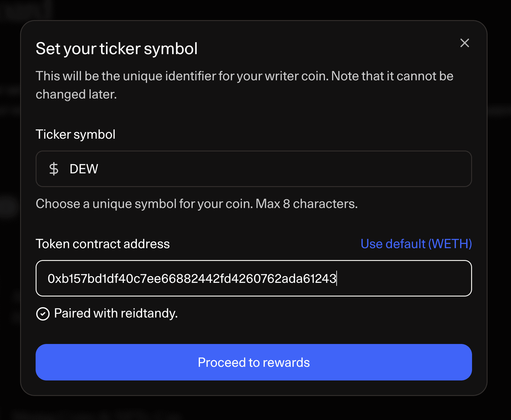This screenshot has width=511, height=420.
Task: Click the 0xb157 address text
Action: tap(192, 279)
